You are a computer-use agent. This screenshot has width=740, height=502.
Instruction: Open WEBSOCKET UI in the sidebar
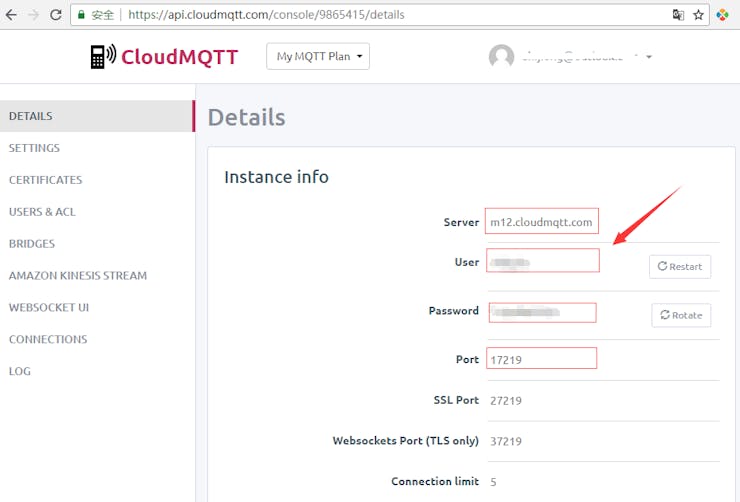(x=49, y=308)
